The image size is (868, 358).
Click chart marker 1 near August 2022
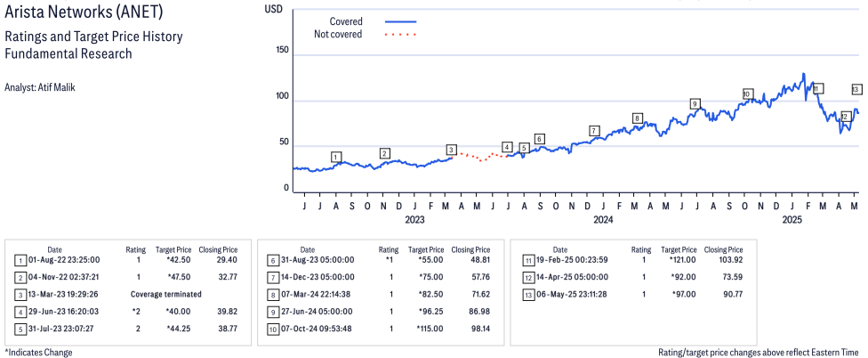click(x=336, y=157)
